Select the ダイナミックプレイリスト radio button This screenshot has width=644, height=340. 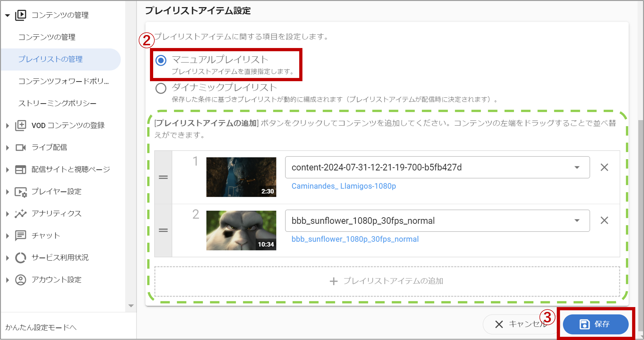point(161,88)
